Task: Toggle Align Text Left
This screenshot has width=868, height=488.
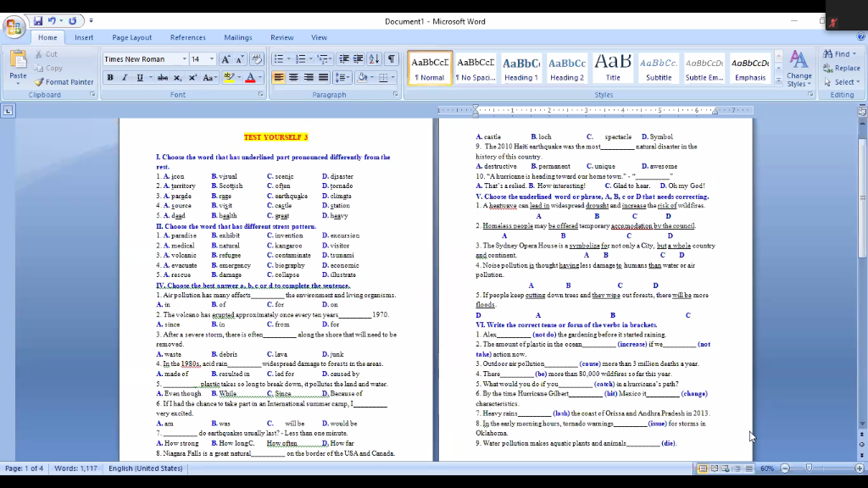Action: tap(278, 77)
